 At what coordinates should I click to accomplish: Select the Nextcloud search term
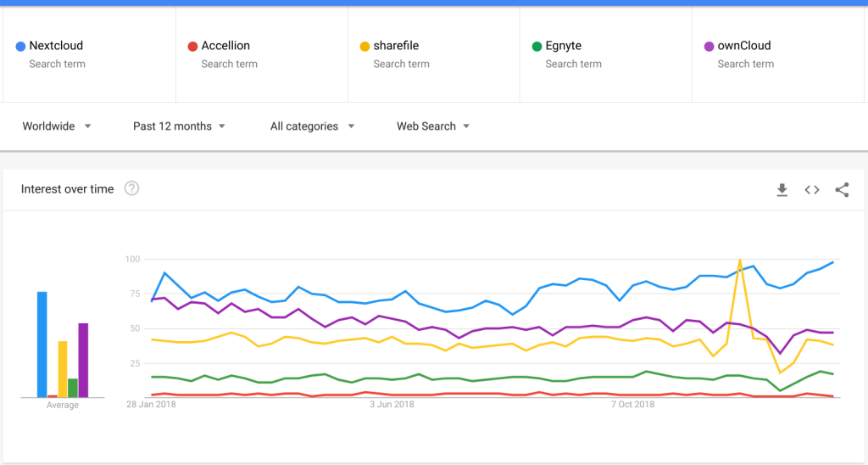click(56, 46)
